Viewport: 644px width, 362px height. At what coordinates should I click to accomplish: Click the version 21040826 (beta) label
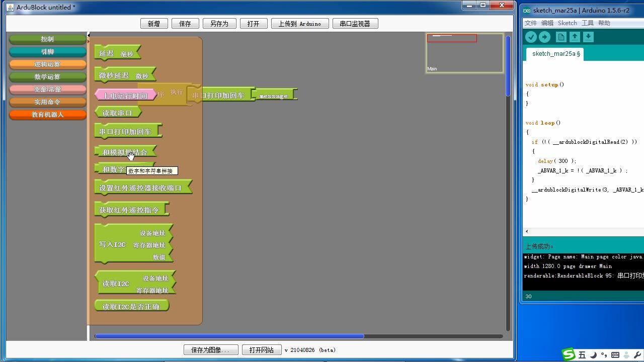tap(310, 350)
